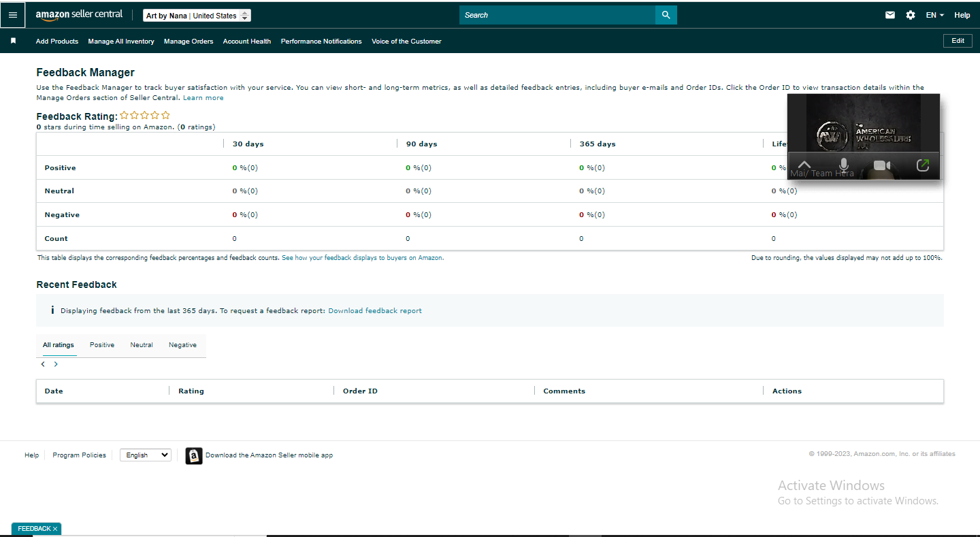
Task: Click the Learn more link
Action: (203, 98)
